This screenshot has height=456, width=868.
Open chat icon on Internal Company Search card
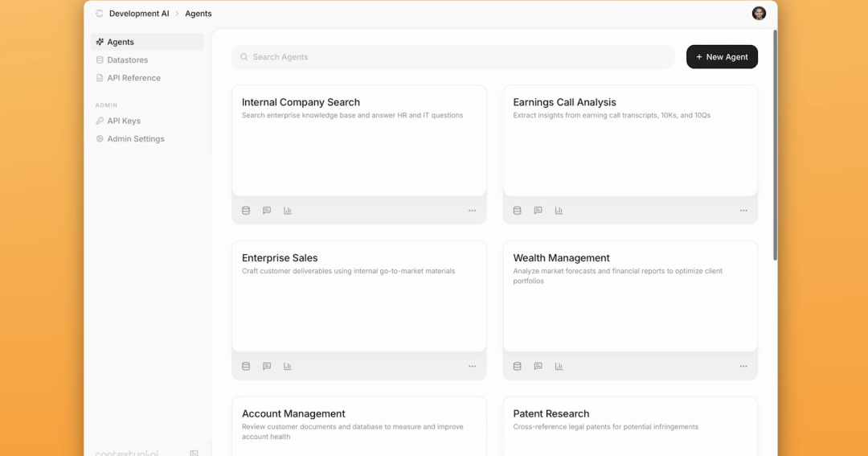(267, 211)
